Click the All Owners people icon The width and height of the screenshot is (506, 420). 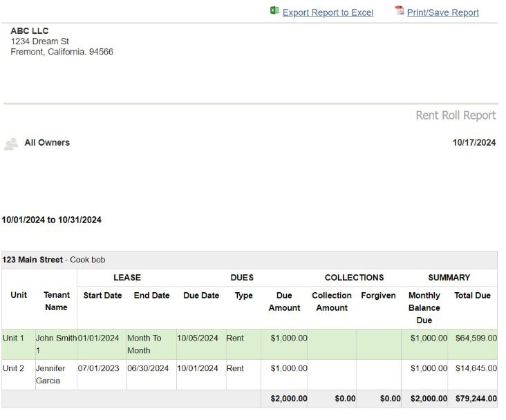[x=11, y=144]
